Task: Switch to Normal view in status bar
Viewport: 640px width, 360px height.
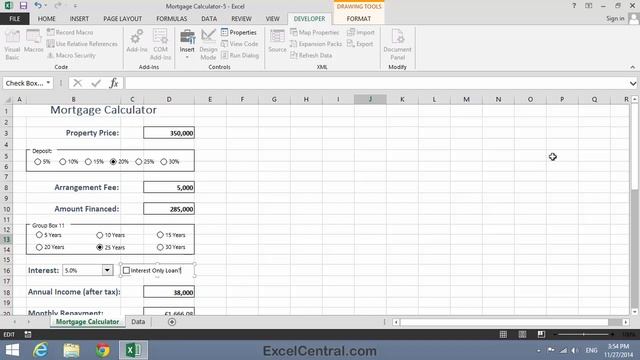Action: click(x=503, y=334)
